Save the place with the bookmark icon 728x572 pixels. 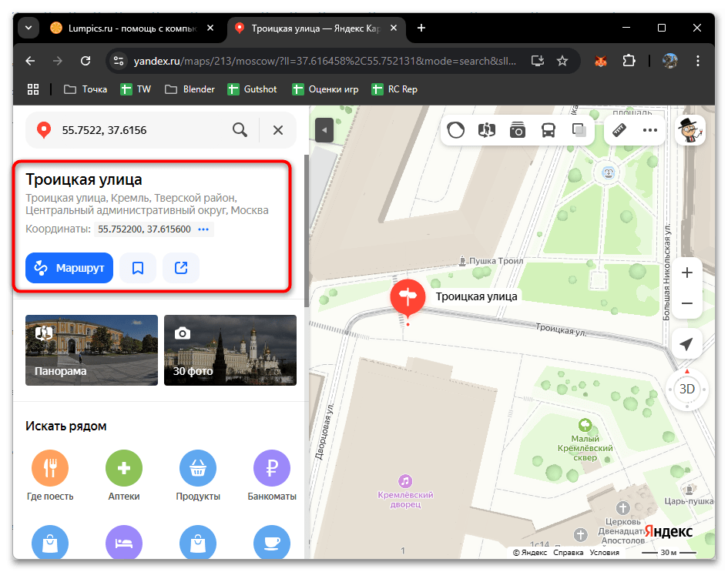click(138, 268)
